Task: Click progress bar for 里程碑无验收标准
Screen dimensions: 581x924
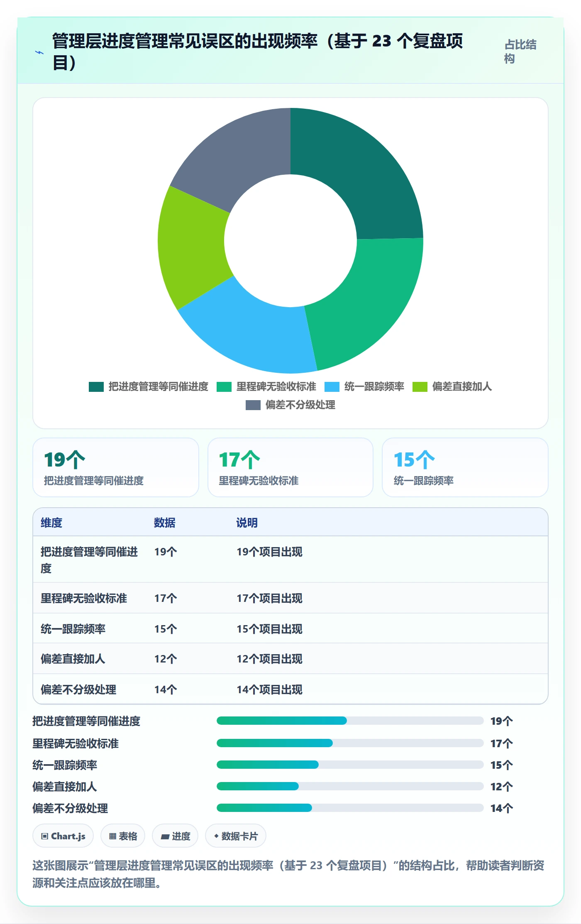Action: click(350, 743)
